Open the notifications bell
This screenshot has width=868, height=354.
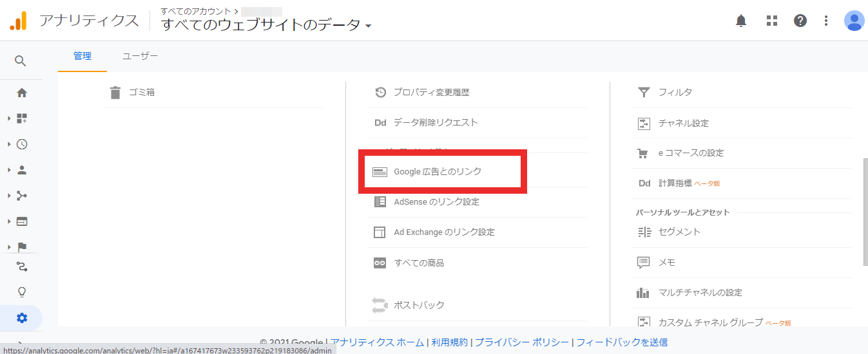[741, 21]
